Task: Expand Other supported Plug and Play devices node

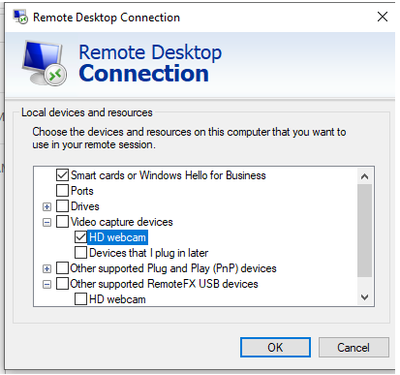Action: tap(47, 269)
